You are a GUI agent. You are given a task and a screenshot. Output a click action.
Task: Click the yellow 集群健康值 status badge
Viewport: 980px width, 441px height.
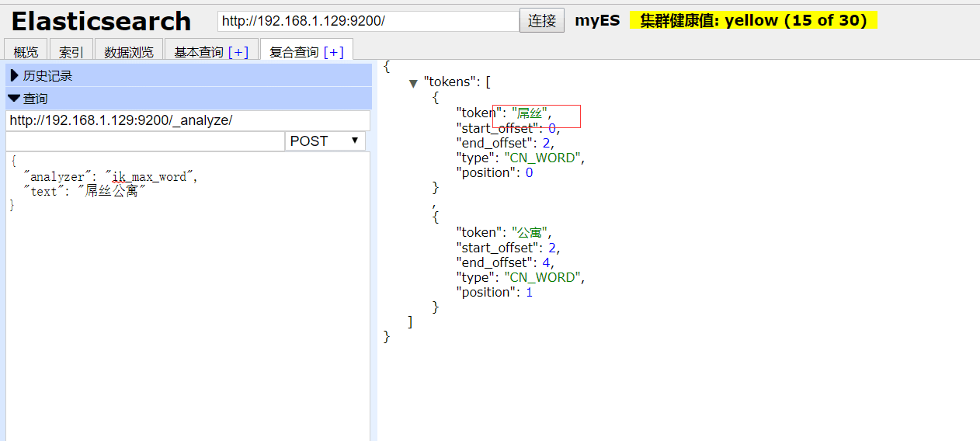coord(752,21)
